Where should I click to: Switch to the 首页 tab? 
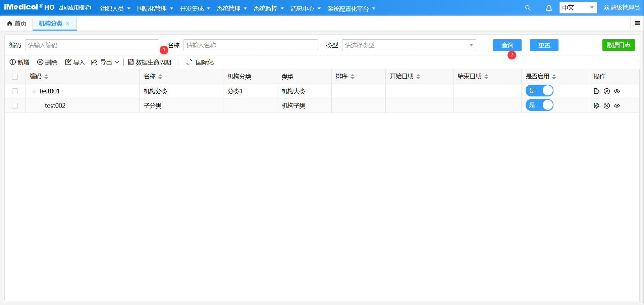tap(17, 23)
